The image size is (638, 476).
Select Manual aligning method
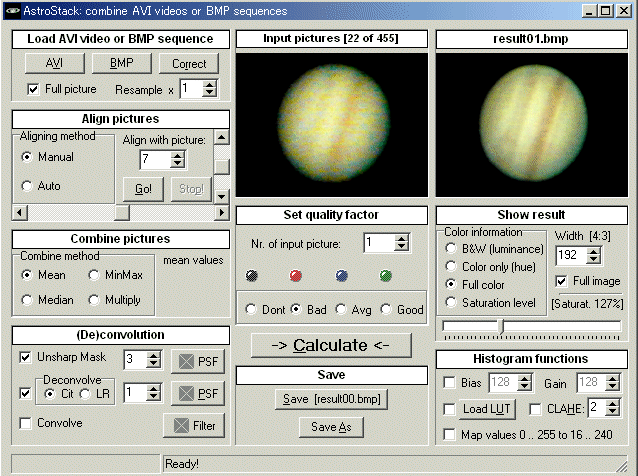click(27, 157)
